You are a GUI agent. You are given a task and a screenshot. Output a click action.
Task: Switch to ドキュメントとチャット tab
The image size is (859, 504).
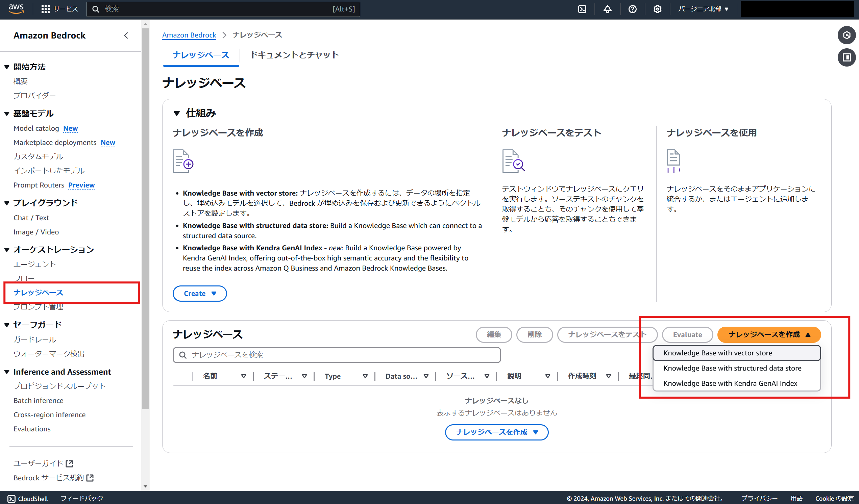click(x=295, y=55)
